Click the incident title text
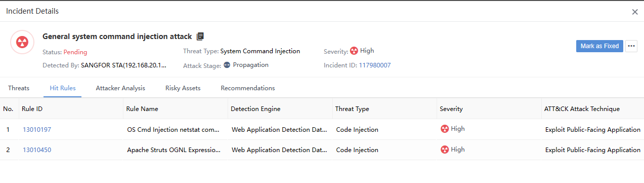 click(117, 36)
